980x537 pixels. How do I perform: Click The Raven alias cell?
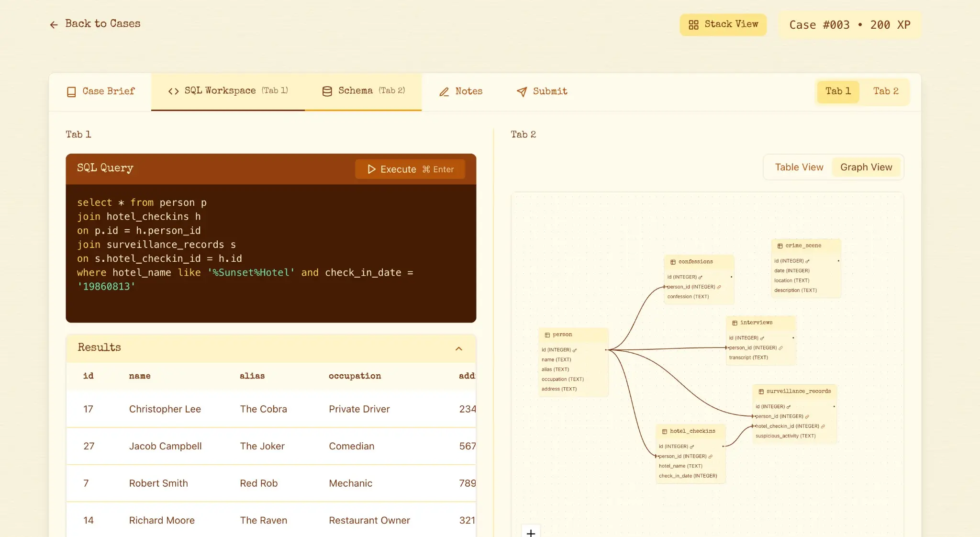point(264,520)
